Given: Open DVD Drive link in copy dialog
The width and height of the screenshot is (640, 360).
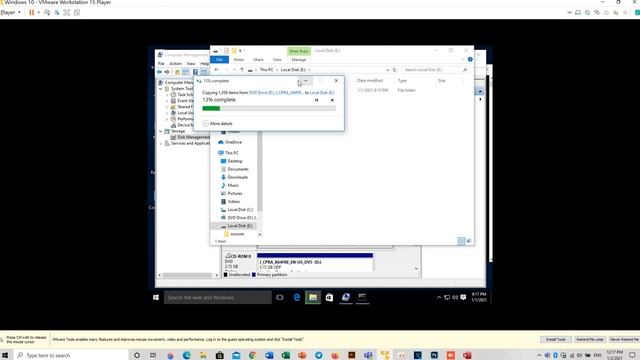Looking at the screenshot, I should [x=276, y=93].
